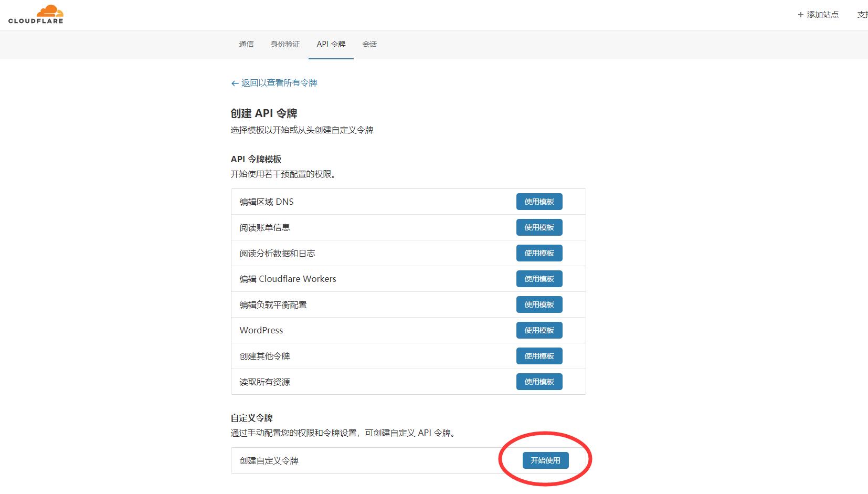This screenshot has height=494, width=868.
Task: Click the WordPress row text
Action: 261,330
